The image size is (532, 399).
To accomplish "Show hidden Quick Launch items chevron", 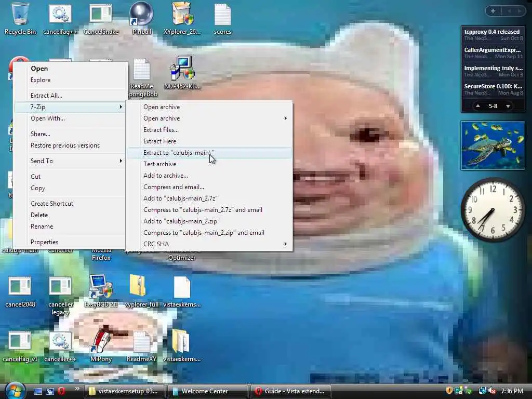I will click(x=77, y=389).
